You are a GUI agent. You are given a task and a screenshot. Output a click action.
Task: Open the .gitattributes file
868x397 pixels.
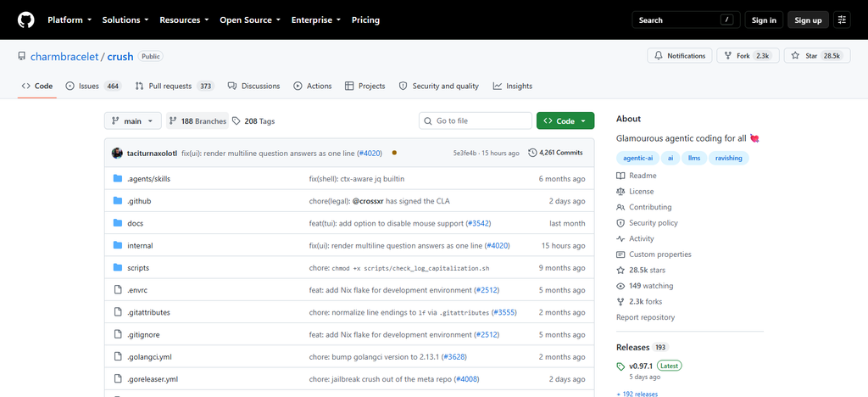coord(148,312)
